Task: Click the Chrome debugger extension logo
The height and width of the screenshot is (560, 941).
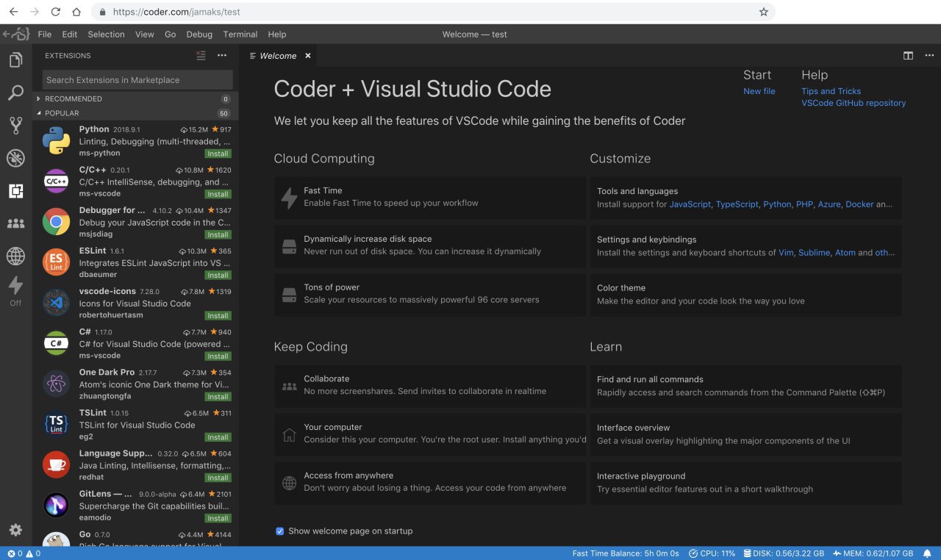Action: tap(56, 221)
